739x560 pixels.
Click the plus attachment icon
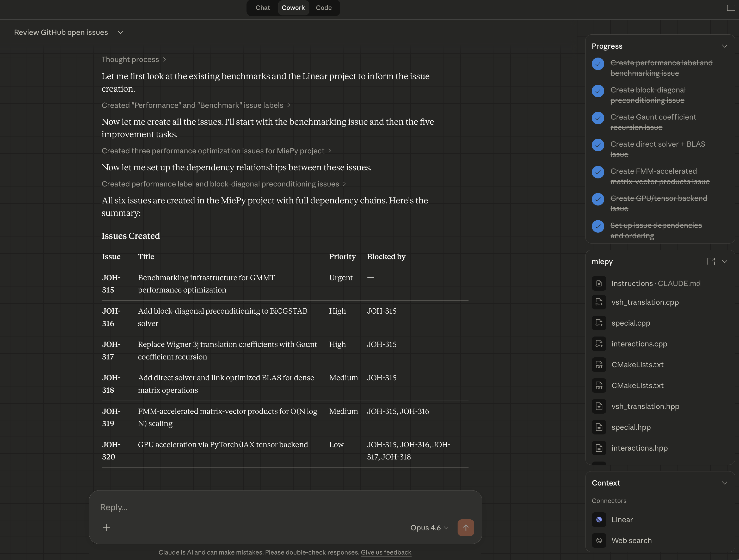point(106,528)
